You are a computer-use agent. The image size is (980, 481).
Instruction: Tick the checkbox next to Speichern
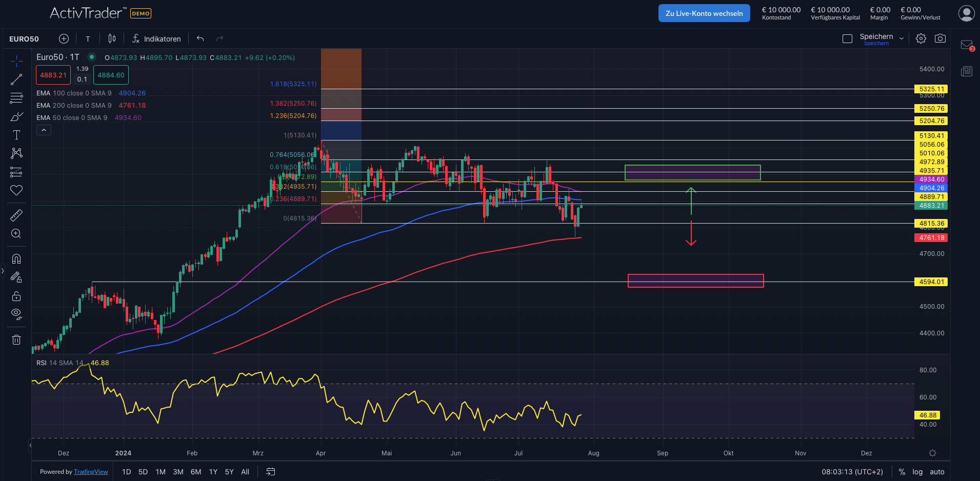[x=847, y=38]
